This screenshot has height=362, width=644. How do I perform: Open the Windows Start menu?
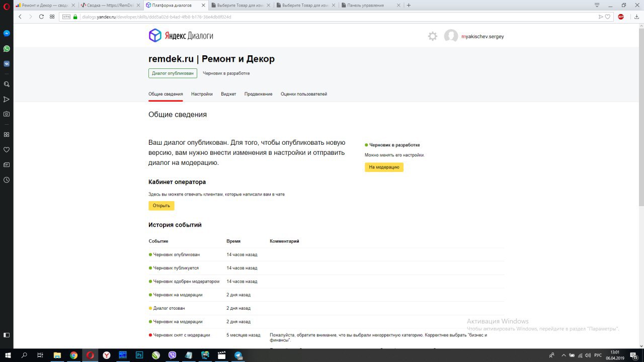[x=7, y=355]
